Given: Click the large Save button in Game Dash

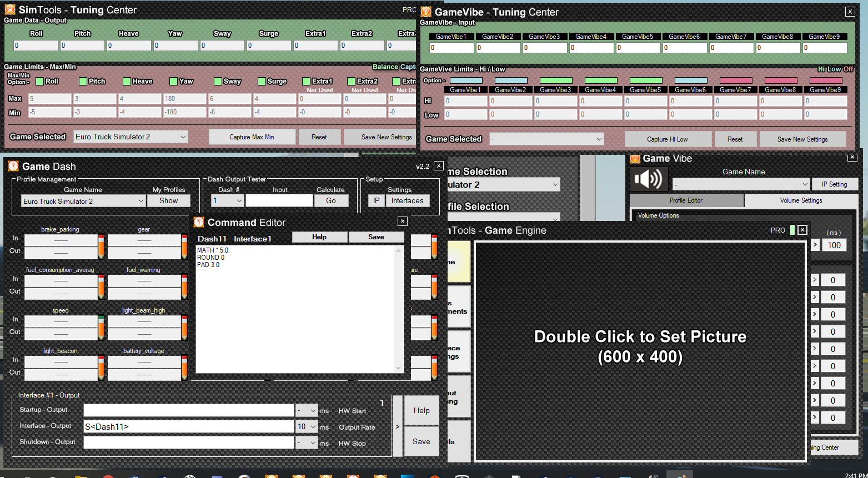Looking at the screenshot, I should click(x=422, y=442).
